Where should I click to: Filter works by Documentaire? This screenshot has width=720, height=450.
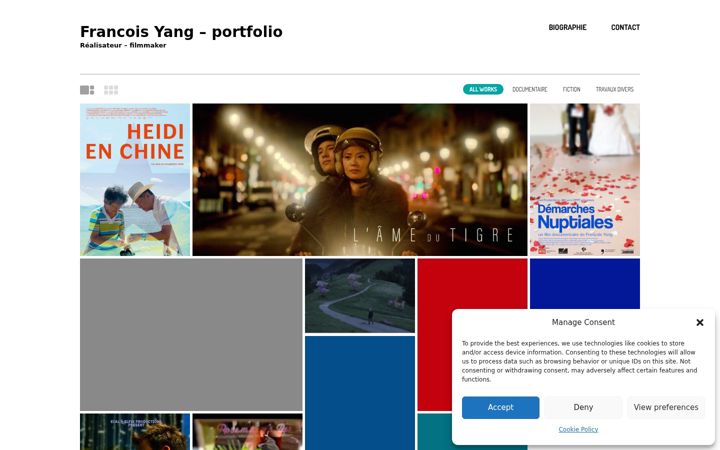(530, 90)
